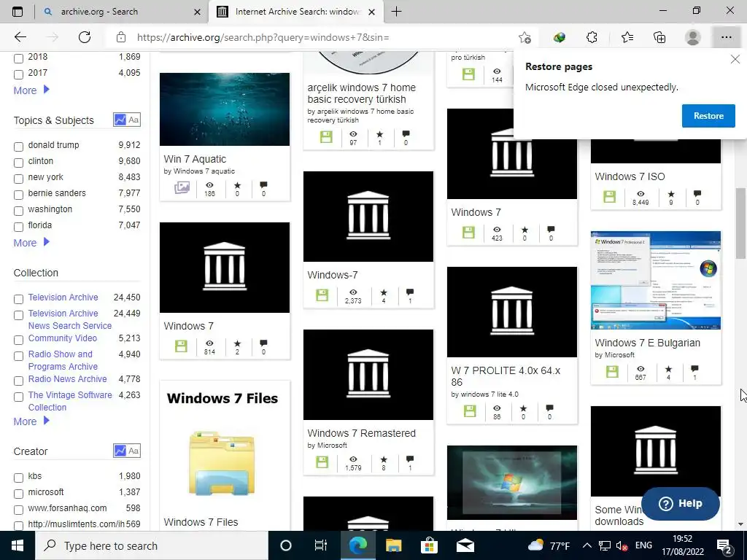This screenshot has width=747, height=560.
Task: Open the notification center icon
Action: (724, 545)
